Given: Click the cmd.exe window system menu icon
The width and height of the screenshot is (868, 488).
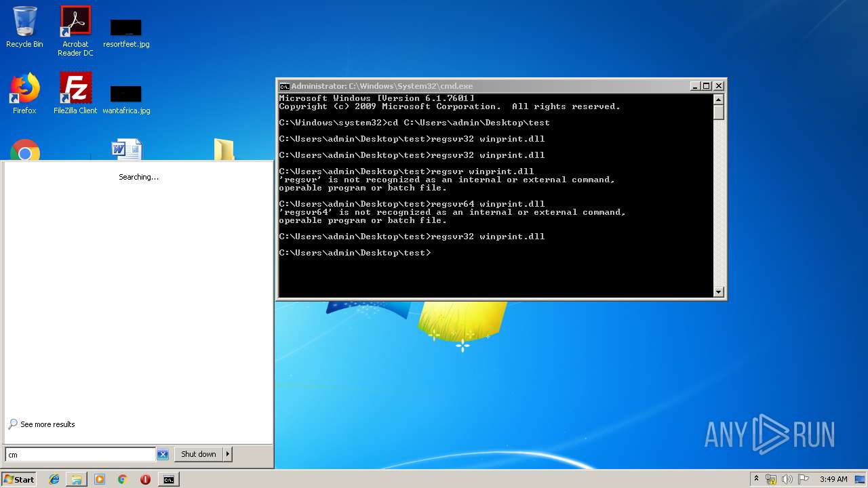Looking at the screenshot, I should click(x=285, y=86).
